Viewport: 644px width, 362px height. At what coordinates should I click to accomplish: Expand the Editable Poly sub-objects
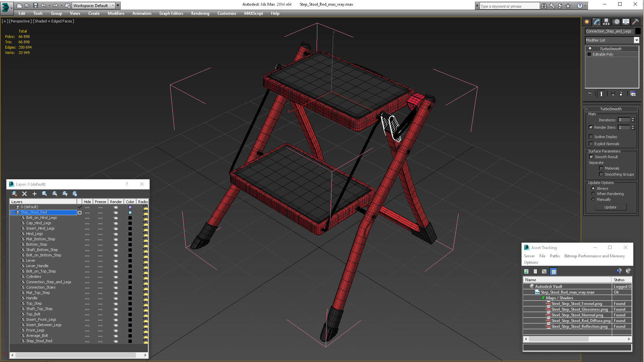pyautogui.click(x=589, y=54)
